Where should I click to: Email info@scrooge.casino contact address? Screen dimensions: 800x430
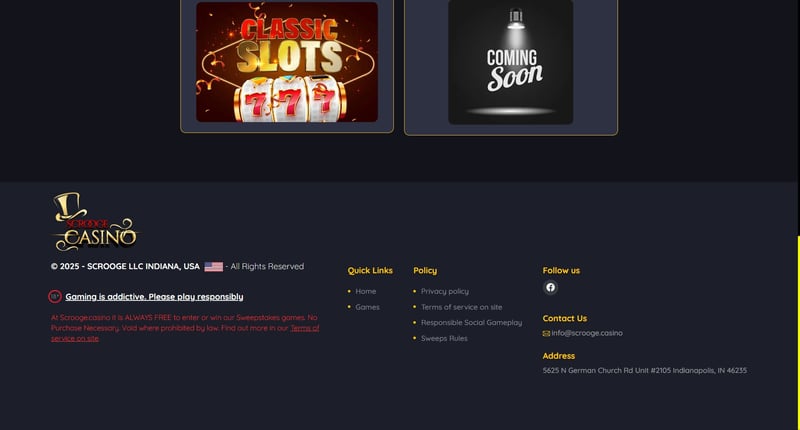(x=587, y=333)
